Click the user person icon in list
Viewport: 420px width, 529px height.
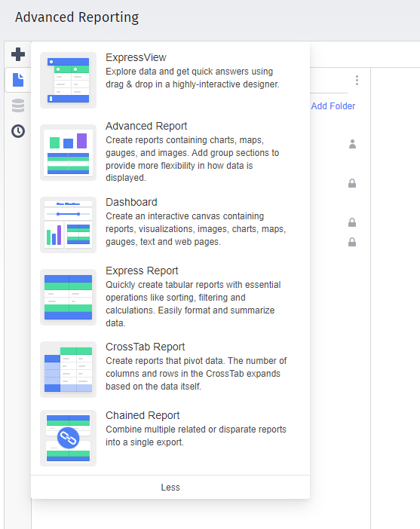point(352,144)
